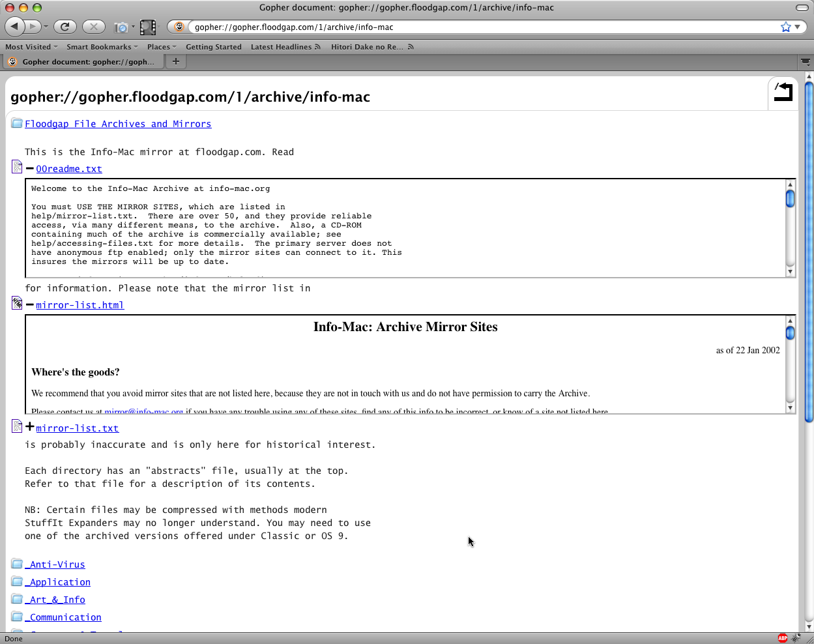This screenshot has width=814, height=644.
Task: Click the camera screenshot toolbar icon
Action: 121,27
